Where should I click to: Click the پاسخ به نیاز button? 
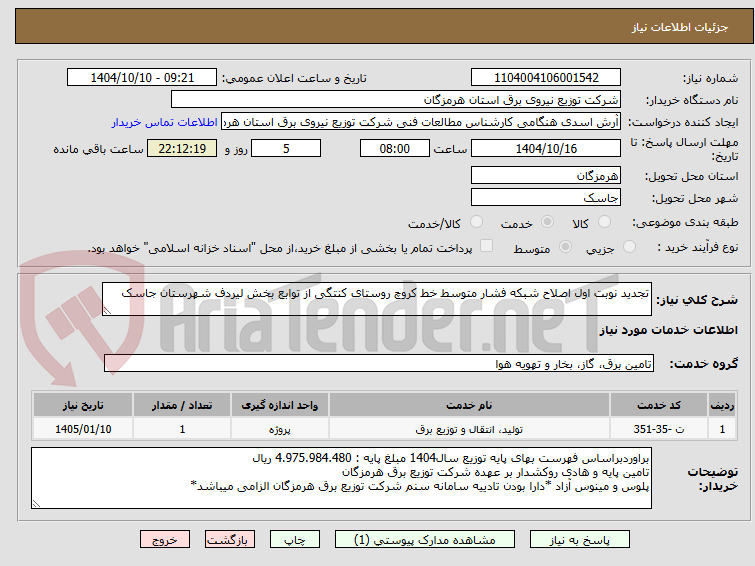point(580,540)
